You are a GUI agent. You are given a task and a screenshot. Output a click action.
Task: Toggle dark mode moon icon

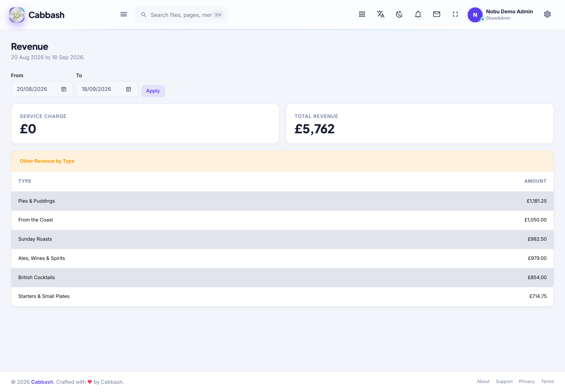pyautogui.click(x=399, y=14)
